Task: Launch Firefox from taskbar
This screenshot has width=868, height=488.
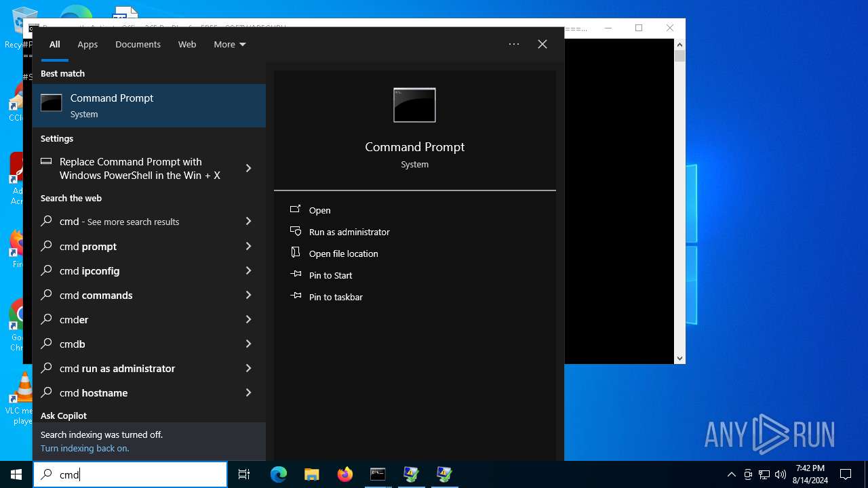Action: tap(345, 474)
